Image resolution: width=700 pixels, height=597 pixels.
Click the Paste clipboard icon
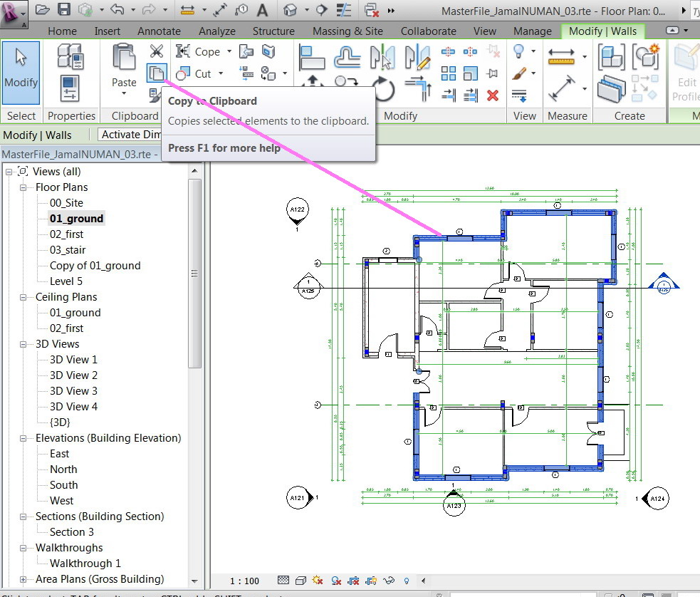[124, 57]
